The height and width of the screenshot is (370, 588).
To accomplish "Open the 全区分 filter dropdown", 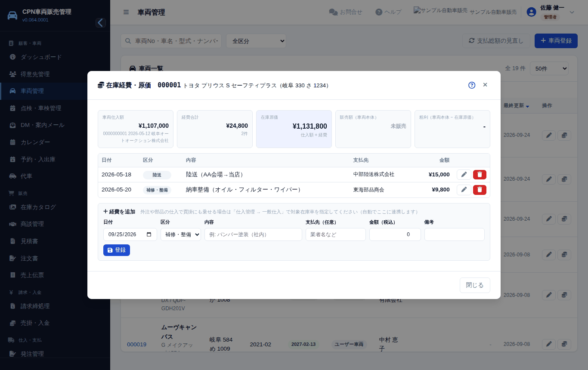I will (x=256, y=41).
